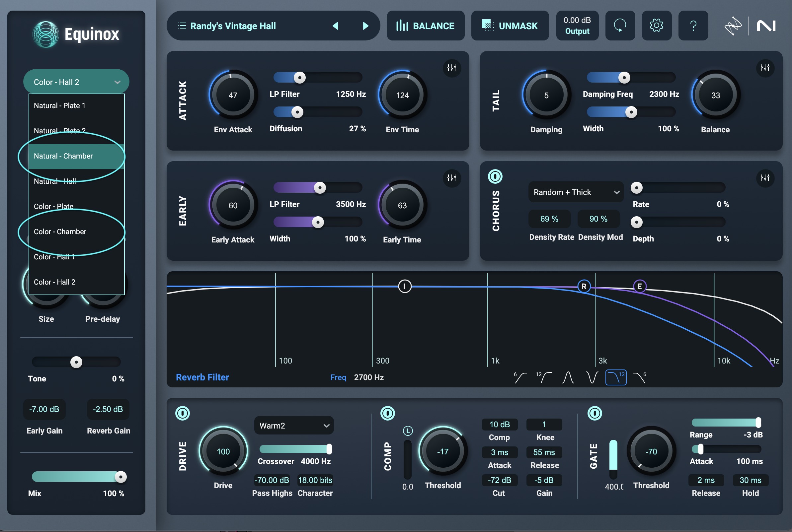Screen dimensions: 792x532
Task: Click the -7.00 dB Early Gain value
Action: 44,409
